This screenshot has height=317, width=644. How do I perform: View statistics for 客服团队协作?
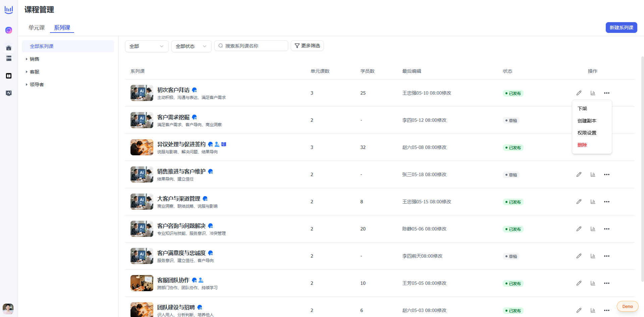[593, 283]
